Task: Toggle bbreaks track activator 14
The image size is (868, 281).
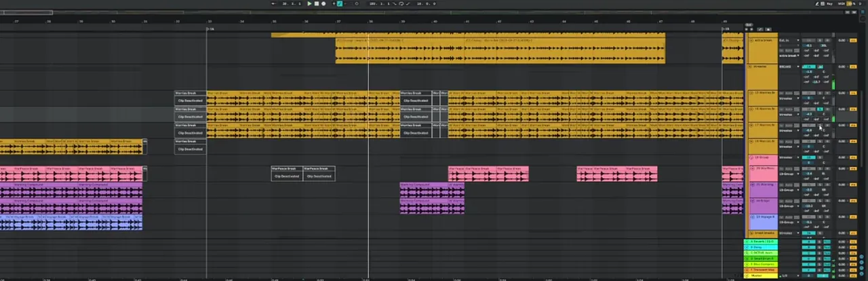Action: coord(808,67)
